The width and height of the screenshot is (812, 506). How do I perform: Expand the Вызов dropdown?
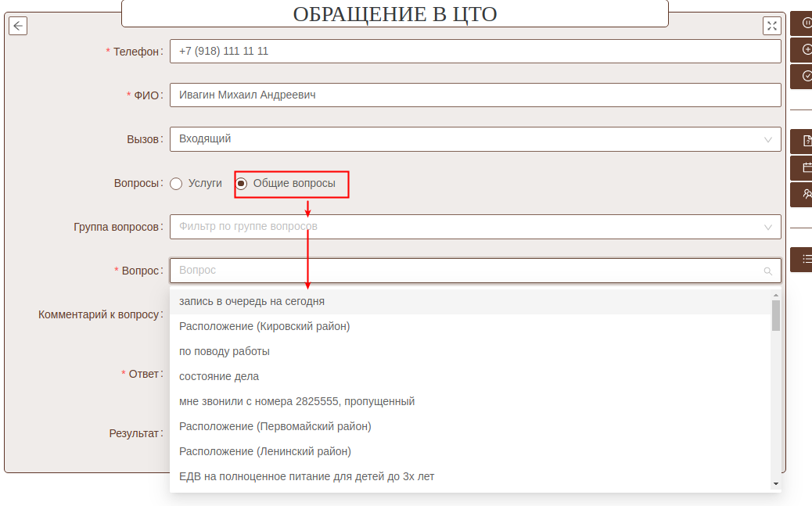[x=475, y=139]
